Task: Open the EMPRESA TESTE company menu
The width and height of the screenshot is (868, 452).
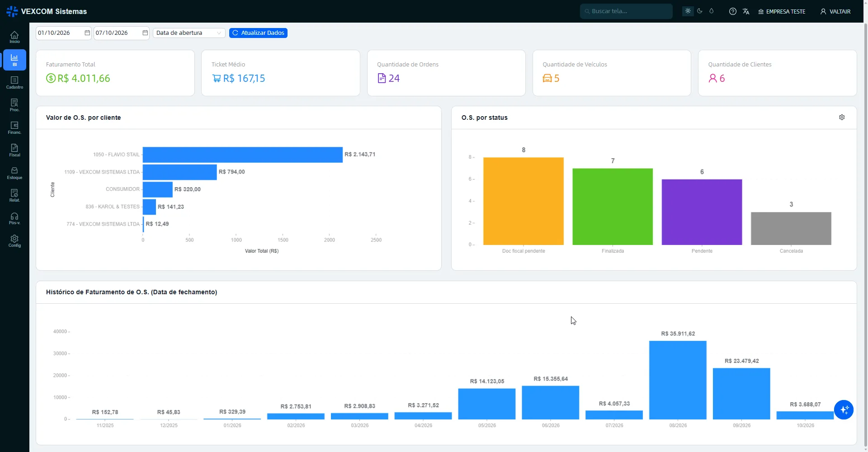Action: point(782,11)
